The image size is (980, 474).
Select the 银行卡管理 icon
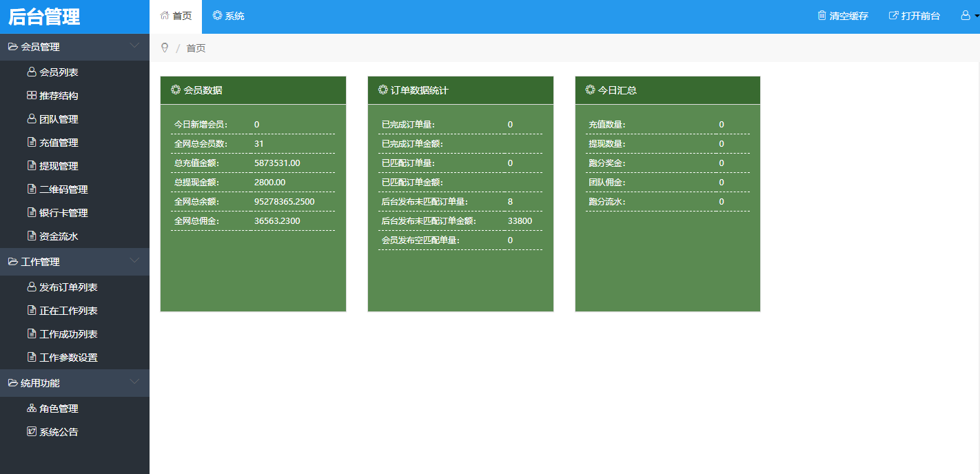pyautogui.click(x=32, y=212)
